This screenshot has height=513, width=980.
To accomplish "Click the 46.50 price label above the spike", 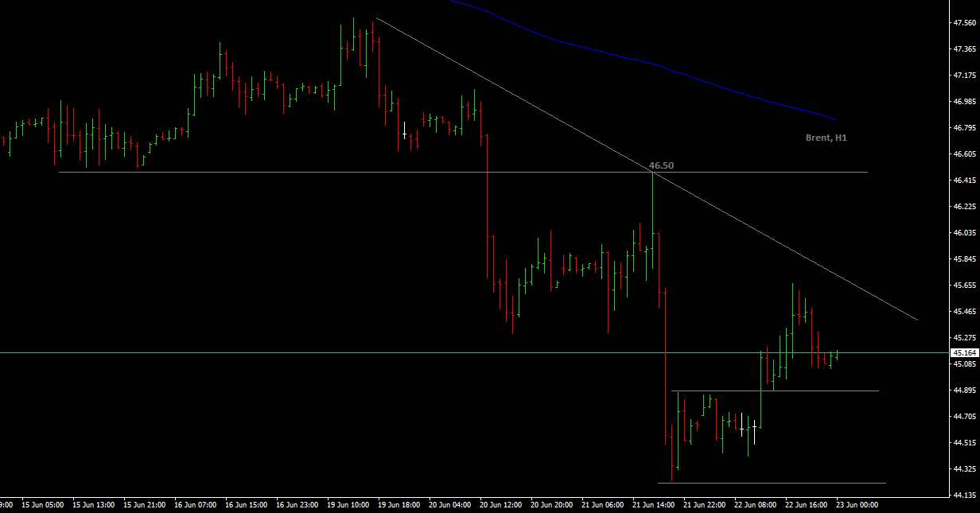I will pos(661,166).
